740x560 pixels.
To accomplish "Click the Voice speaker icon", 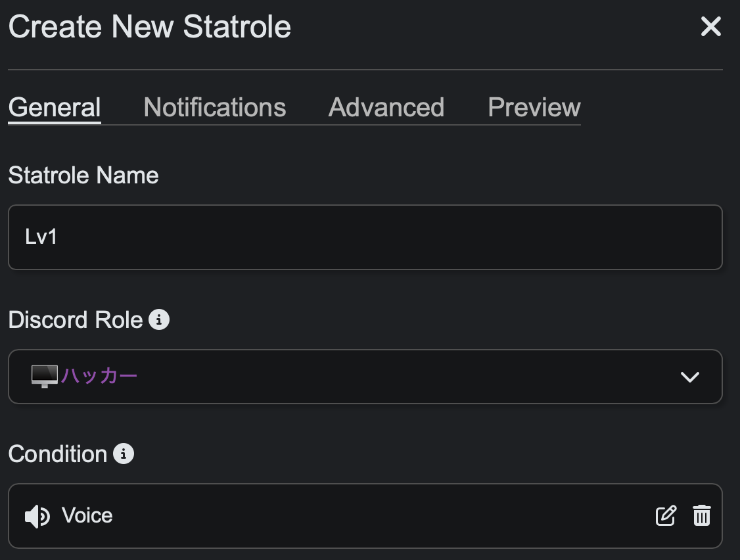I will 37,517.
